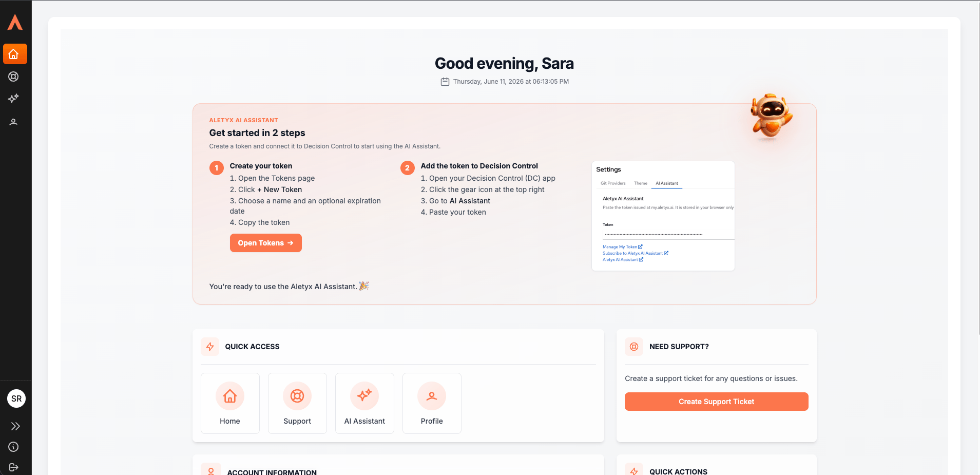980x475 pixels.
Task: Click the Account Information person icon
Action: [x=210, y=470]
